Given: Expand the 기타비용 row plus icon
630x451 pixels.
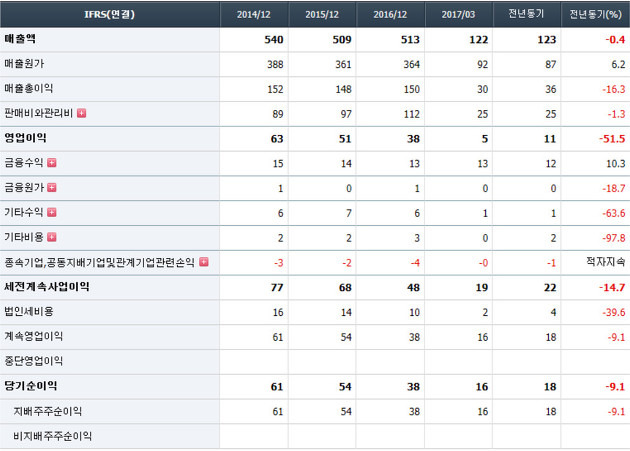Looking at the screenshot, I should coord(52,237).
